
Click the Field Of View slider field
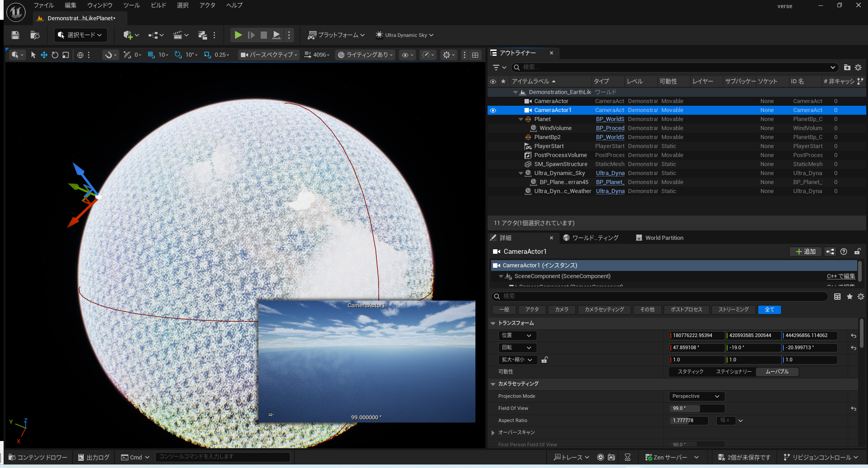coord(696,409)
